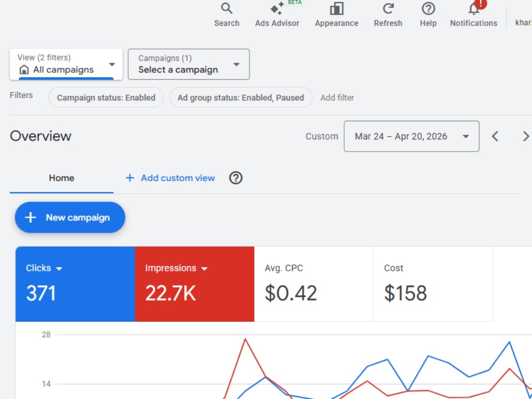Open the Search tool
The height and width of the screenshot is (399, 532).
[227, 14]
